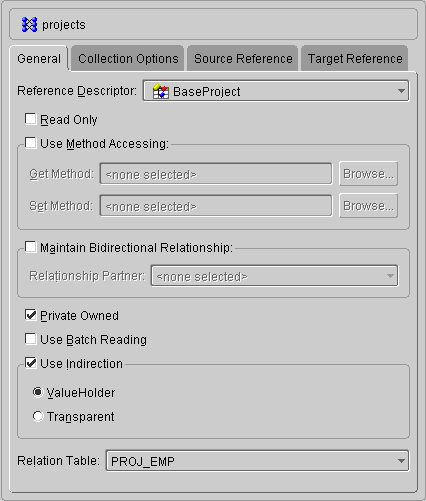Click the Reference Descriptor label
426x501 pixels.
(77, 91)
